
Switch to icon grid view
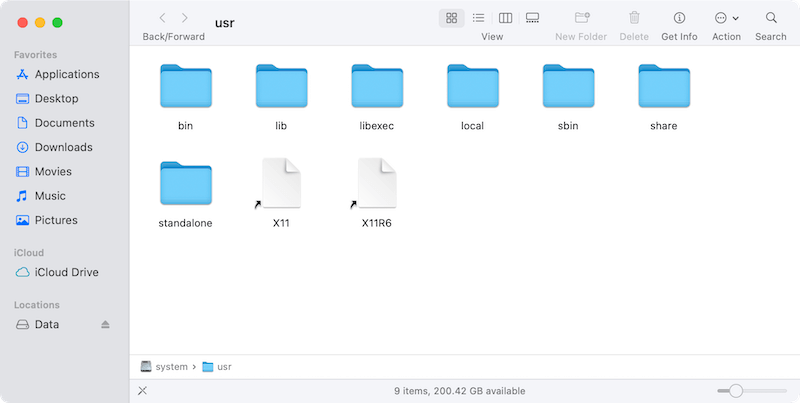[x=452, y=18]
